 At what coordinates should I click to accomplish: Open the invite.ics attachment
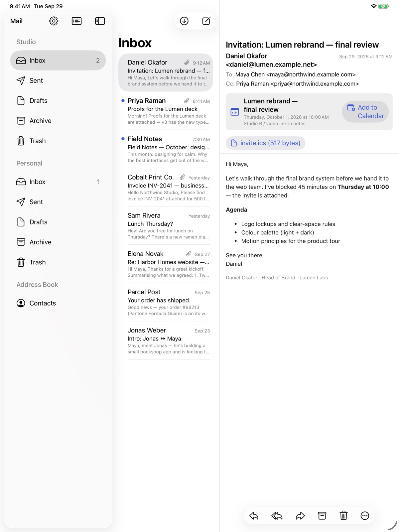point(265,143)
